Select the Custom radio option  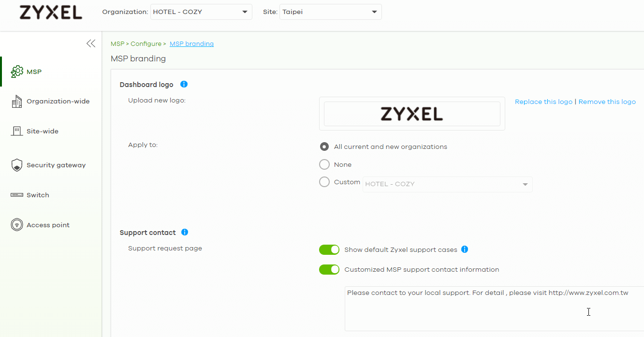[x=324, y=182]
